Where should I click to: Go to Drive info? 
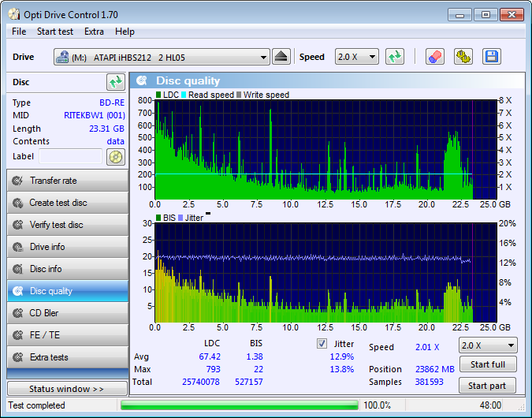pyautogui.click(x=68, y=247)
